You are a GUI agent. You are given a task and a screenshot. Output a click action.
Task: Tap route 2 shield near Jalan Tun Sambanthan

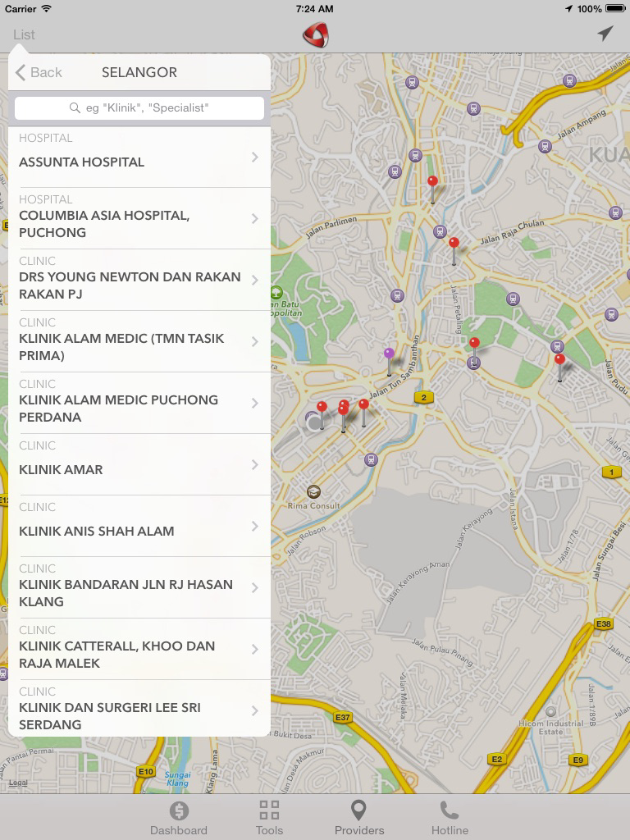pyautogui.click(x=424, y=397)
